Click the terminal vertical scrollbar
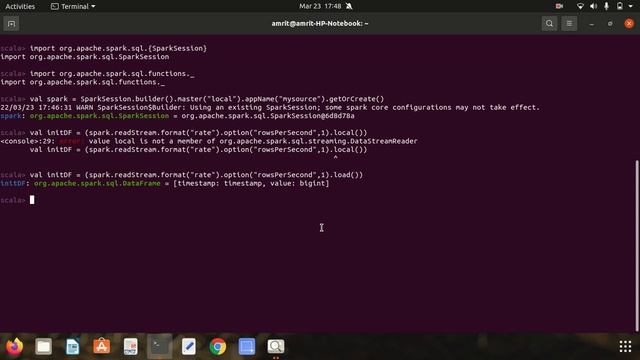 click(x=637, y=246)
